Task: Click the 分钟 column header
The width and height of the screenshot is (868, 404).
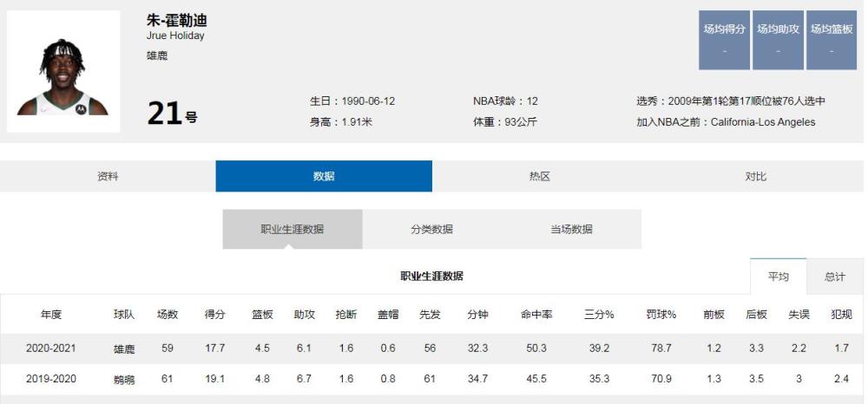Action: coord(477,315)
